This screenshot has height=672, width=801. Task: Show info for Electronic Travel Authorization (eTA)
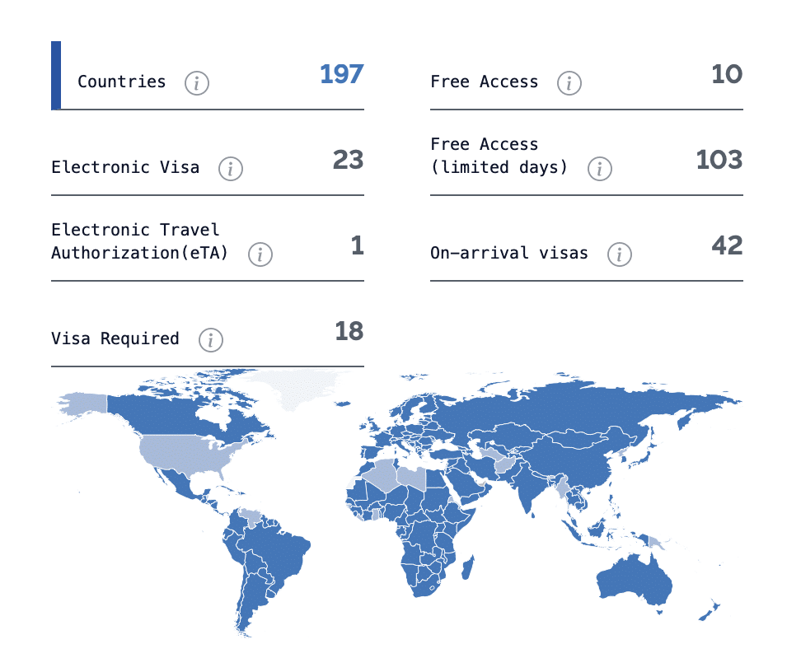[x=260, y=254]
